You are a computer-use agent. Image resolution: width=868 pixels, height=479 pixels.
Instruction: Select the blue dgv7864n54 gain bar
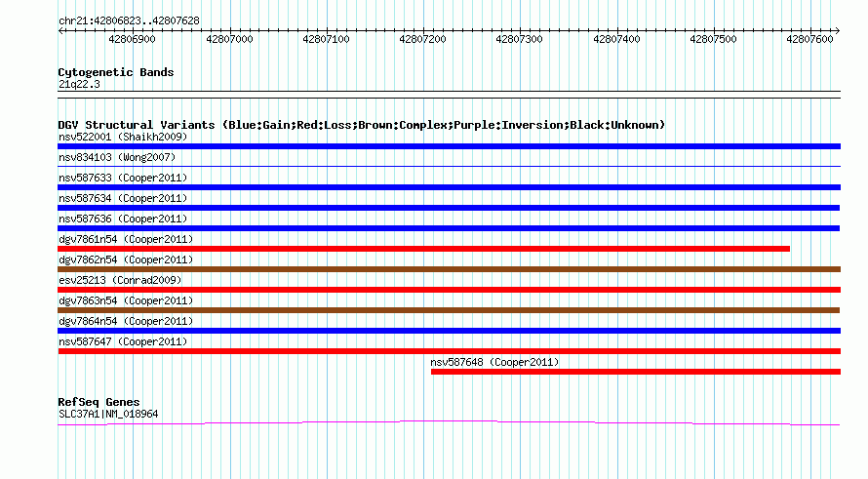pyautogui.click(x=449, y=331)
